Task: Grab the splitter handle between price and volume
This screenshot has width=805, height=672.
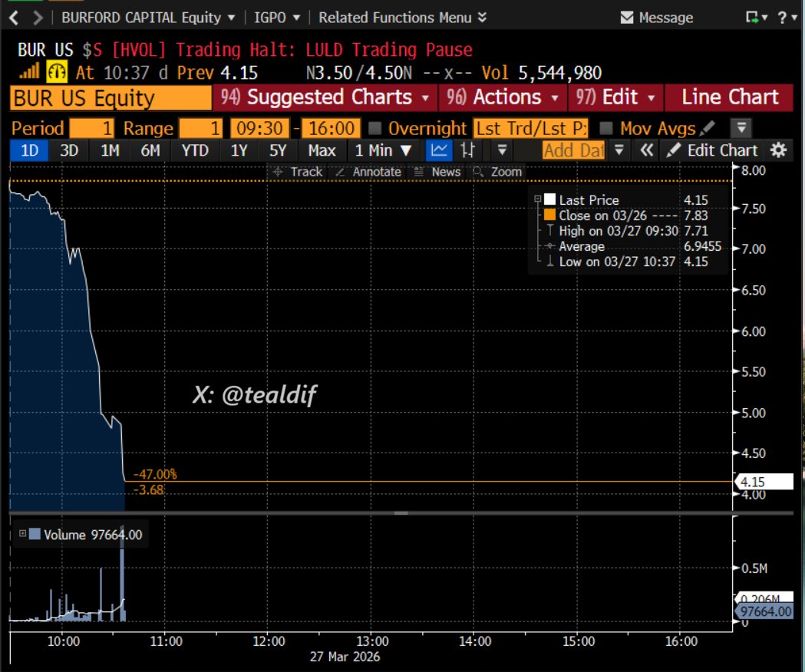Action: pyautogui.click(x=401, y=513)
